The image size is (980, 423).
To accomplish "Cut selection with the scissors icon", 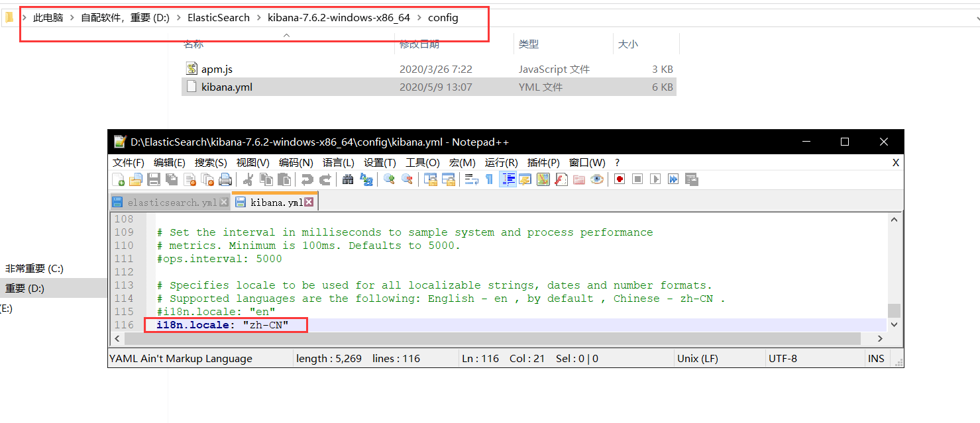I will point(248,179).
